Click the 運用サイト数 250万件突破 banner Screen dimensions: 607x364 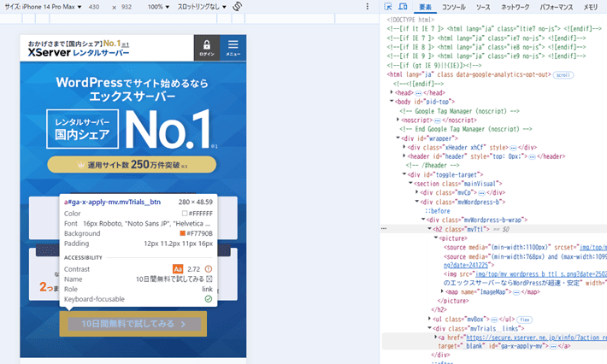tap(132, 165)
